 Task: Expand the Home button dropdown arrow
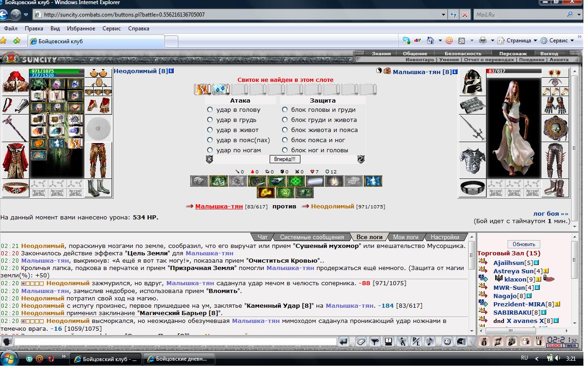coord(440,40)
